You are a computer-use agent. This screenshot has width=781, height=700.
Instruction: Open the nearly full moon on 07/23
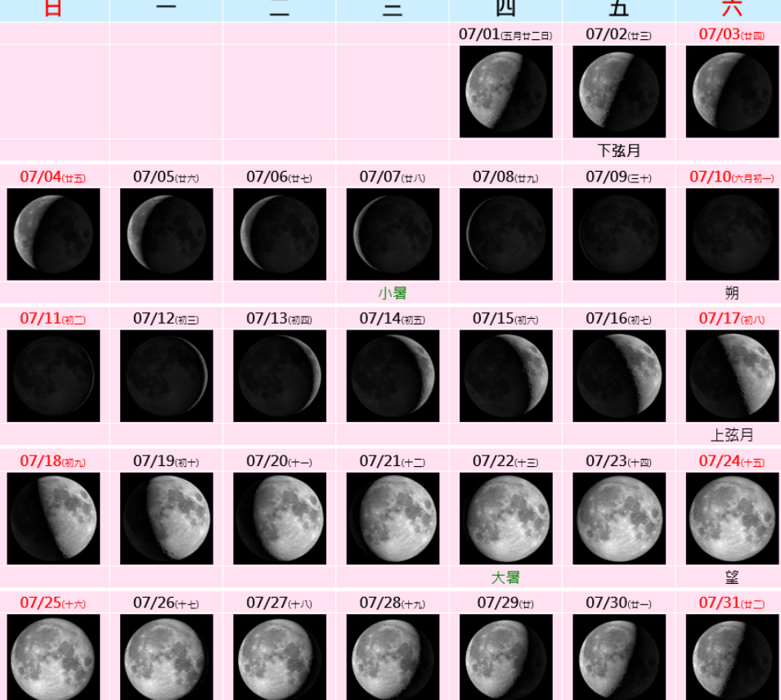[618, 518]
